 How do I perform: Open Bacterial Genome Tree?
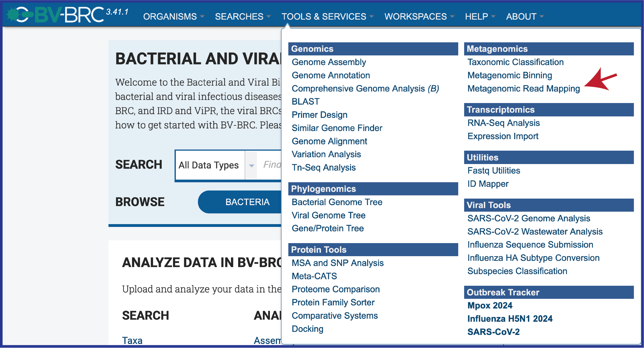point(337,202)
